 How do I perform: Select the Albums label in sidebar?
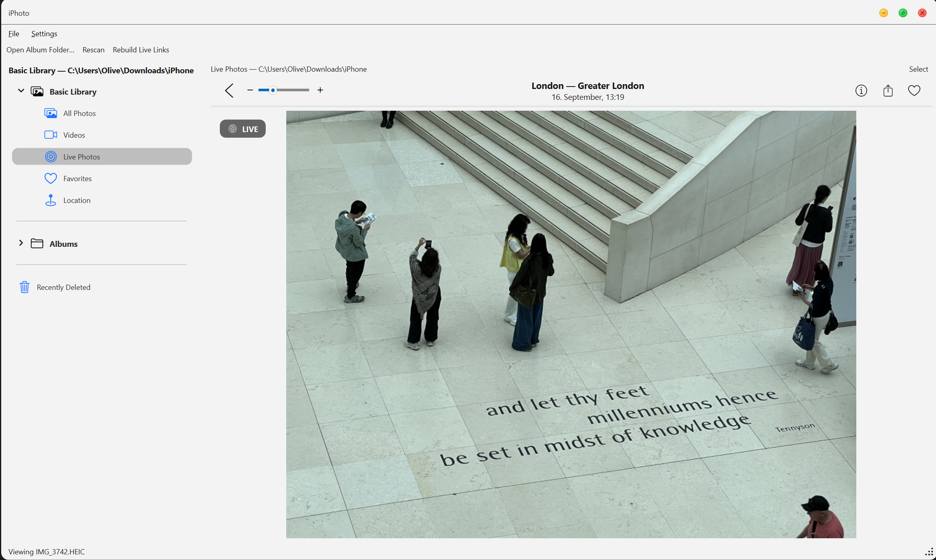coord(64,244)
